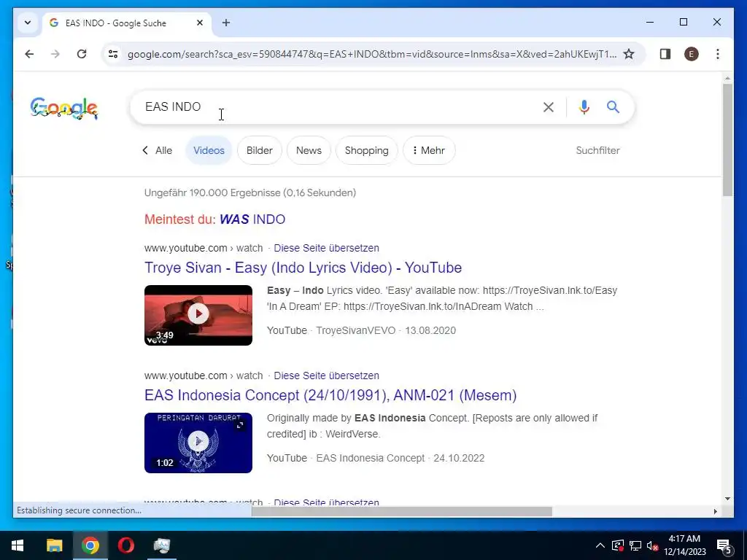Click the Ungefähr 190.000 Ergebnisse text

(250, 192)
